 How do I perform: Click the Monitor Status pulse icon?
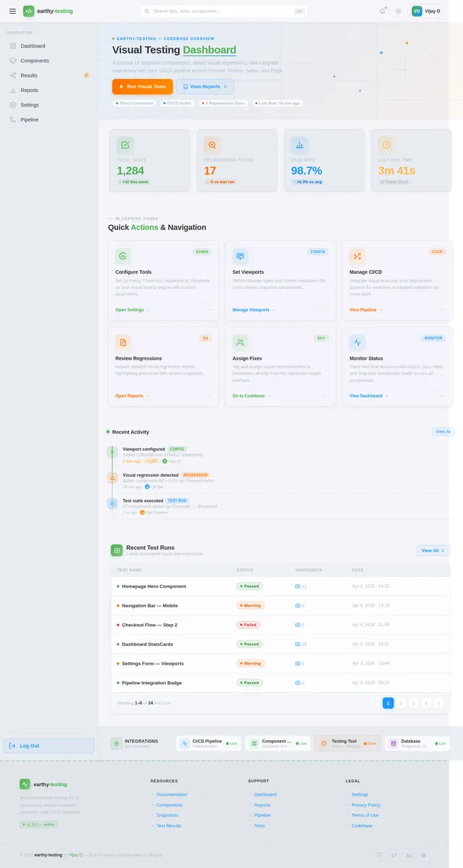point(357,342)
